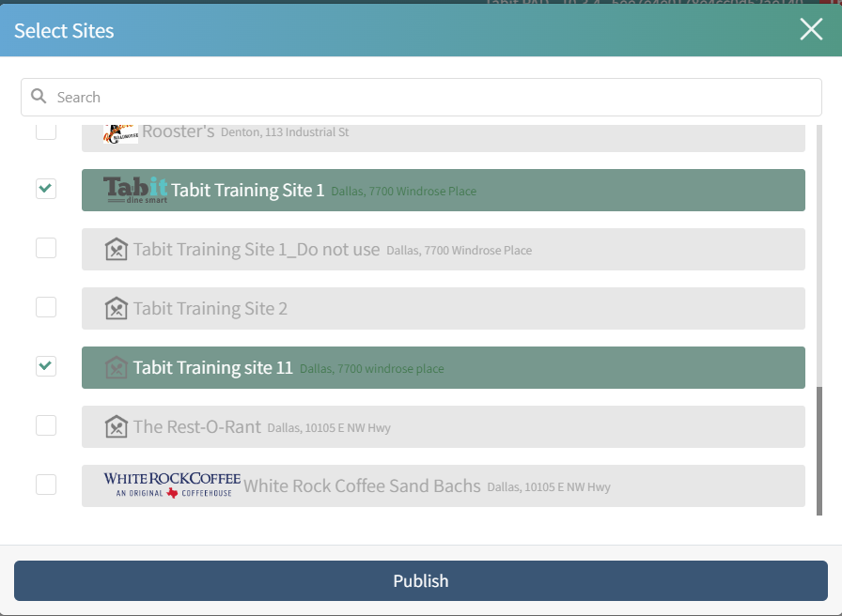Click the site list scrollbar thumb
The height and width of the screenshot is (616, 842).
[x=819, y=451]
